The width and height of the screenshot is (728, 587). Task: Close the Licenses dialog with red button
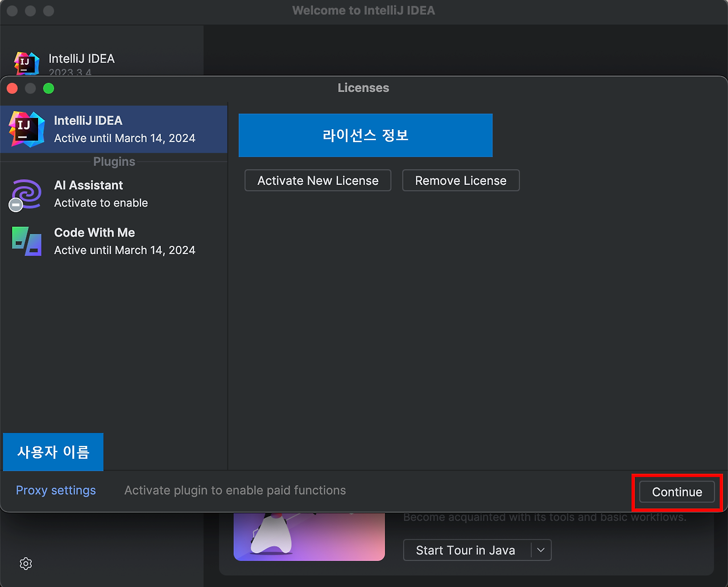click(x=13, y=88)
